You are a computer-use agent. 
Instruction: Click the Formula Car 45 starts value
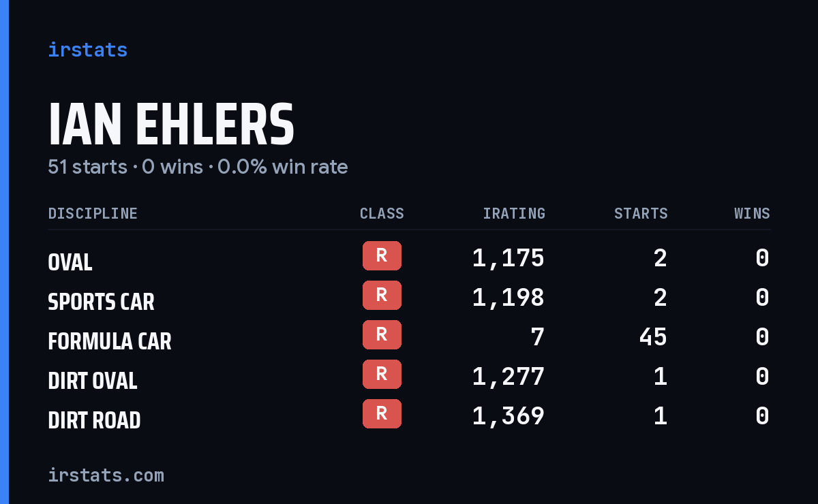(653, 336)
